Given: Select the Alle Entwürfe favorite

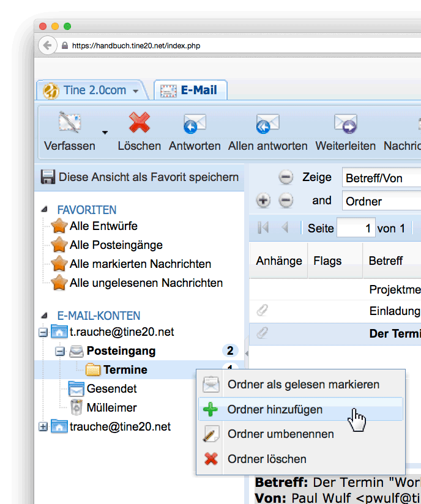Looking at the screenshot, I should (x=103, y=226).
